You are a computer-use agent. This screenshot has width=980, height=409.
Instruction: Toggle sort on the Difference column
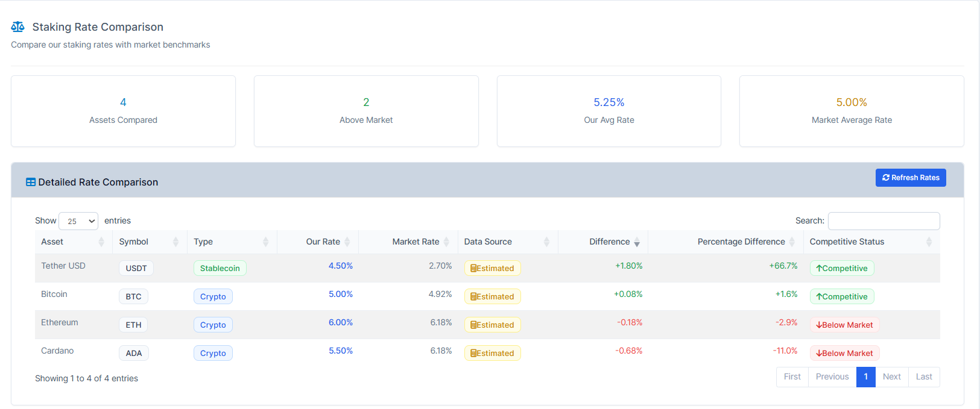point(636,242)
